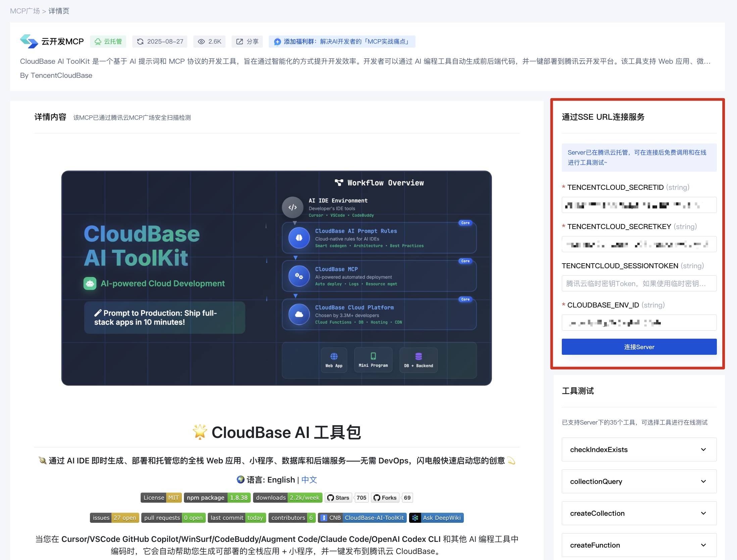Open the pull requests 0 open badge

point(173,518)
